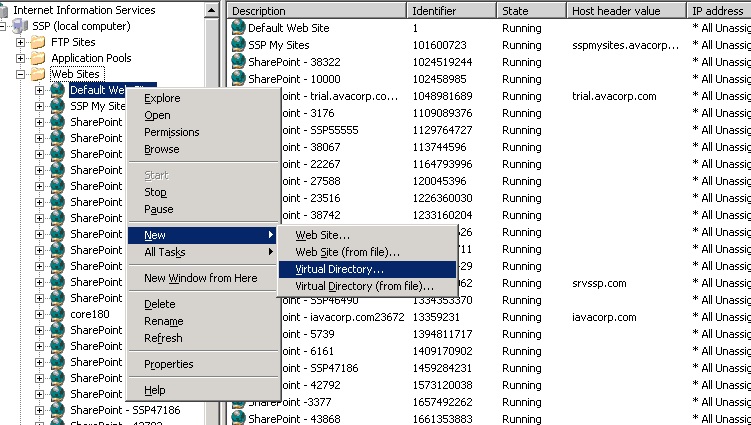Click globe icon of SharePoint - 10000 row
This screenshot has width=751, height=425.
coord(238,79)
